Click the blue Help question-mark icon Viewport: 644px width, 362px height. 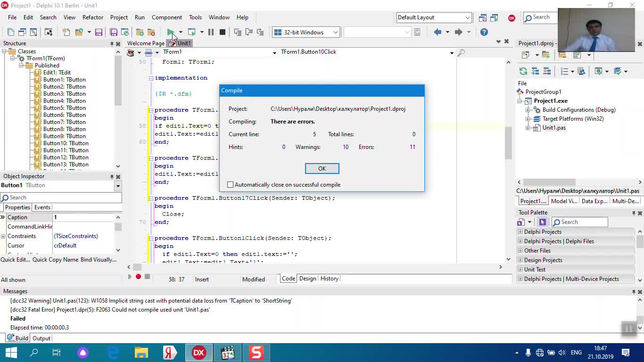tap(484, 32)
